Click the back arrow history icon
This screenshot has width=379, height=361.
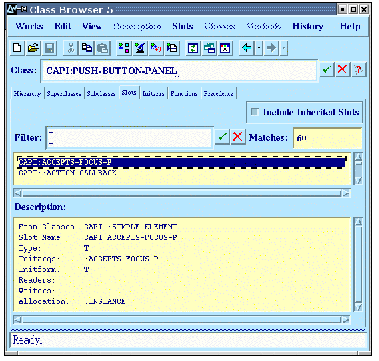point(247,48)
